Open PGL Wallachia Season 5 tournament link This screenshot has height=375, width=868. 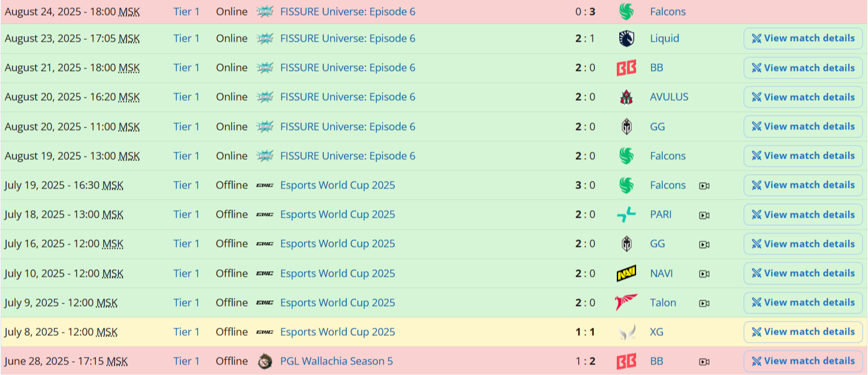336,361
